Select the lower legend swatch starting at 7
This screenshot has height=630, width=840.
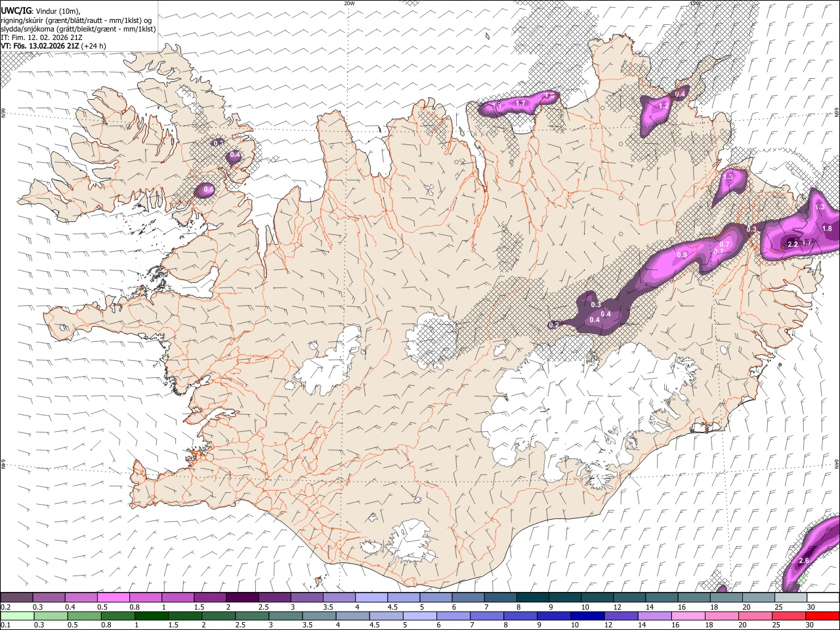tap(487, 616)
